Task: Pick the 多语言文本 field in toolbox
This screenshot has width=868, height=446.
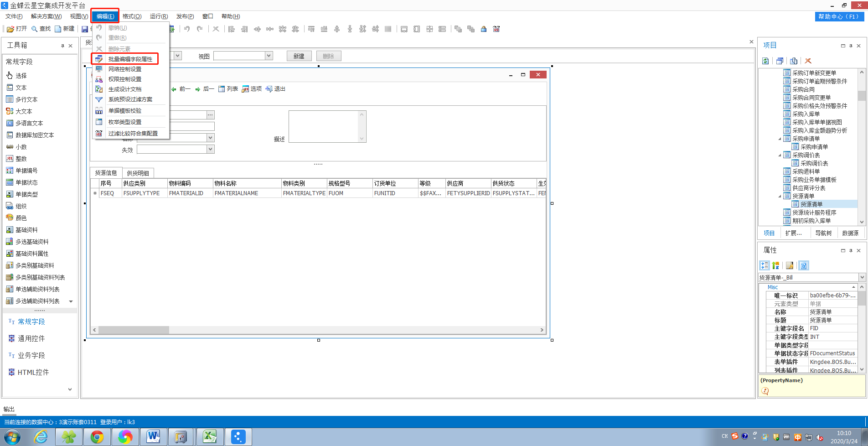Action: pyautogui.click(x=25, y=123)
